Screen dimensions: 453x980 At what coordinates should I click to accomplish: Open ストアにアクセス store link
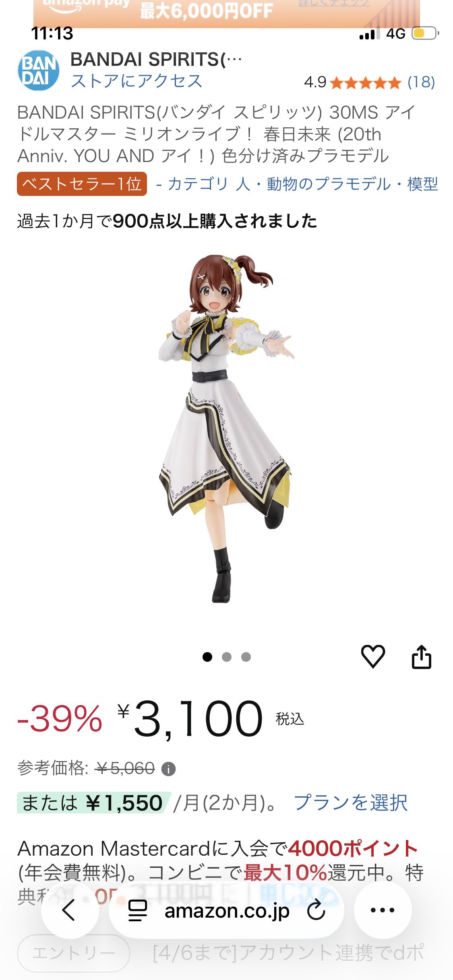click(x=137, y=81)
